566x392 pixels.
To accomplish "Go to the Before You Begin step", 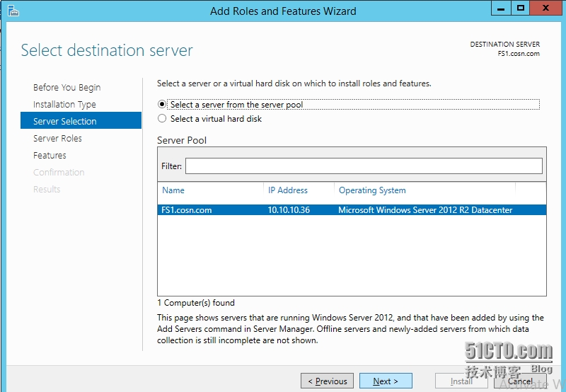I will (67, 87).
